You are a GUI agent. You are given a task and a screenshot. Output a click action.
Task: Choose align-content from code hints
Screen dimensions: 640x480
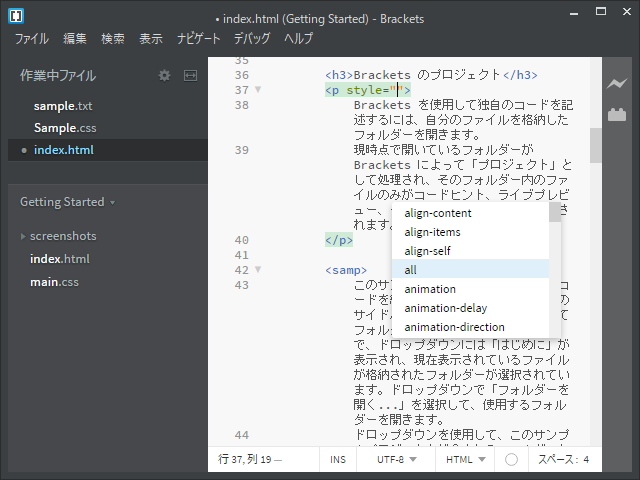(470, 213)
